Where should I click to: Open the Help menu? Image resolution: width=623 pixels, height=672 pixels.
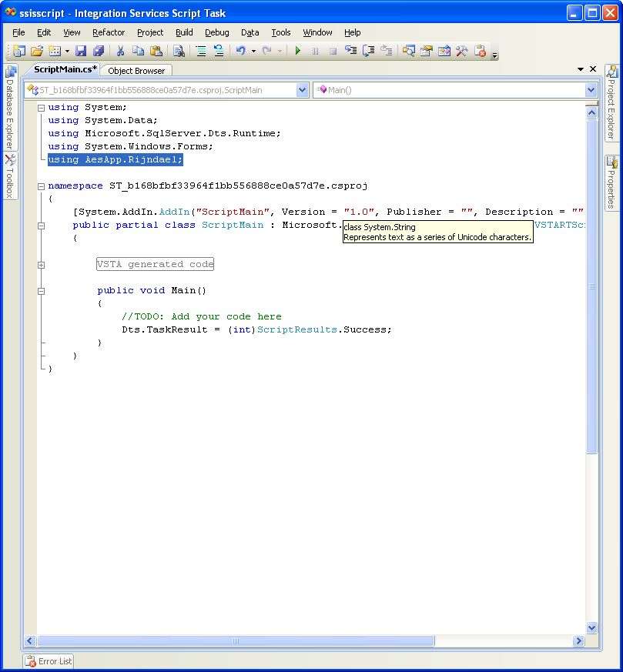click(x=353, y=32)
